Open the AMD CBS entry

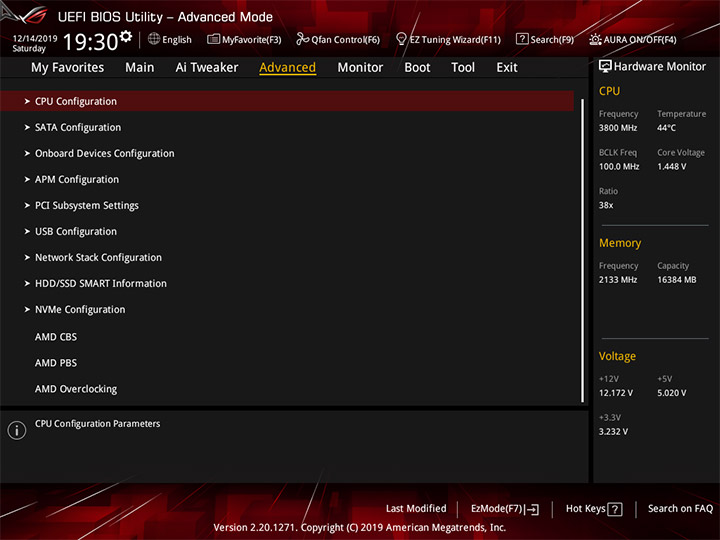56,337
